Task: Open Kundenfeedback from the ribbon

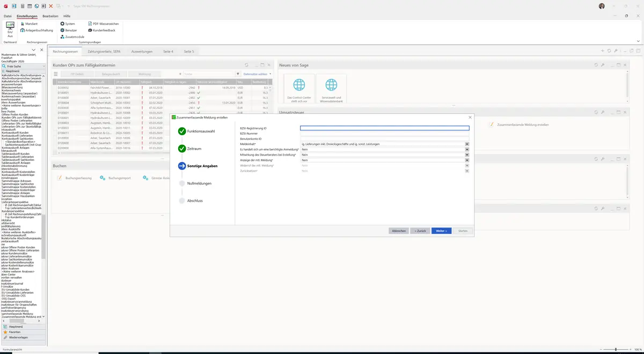Action: click(x=101, y=30)
